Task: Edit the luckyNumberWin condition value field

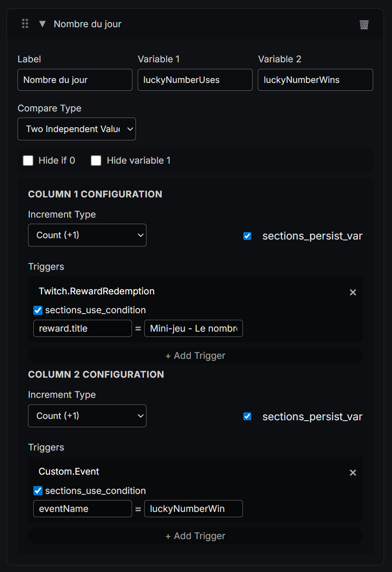Action: (193, 509)
